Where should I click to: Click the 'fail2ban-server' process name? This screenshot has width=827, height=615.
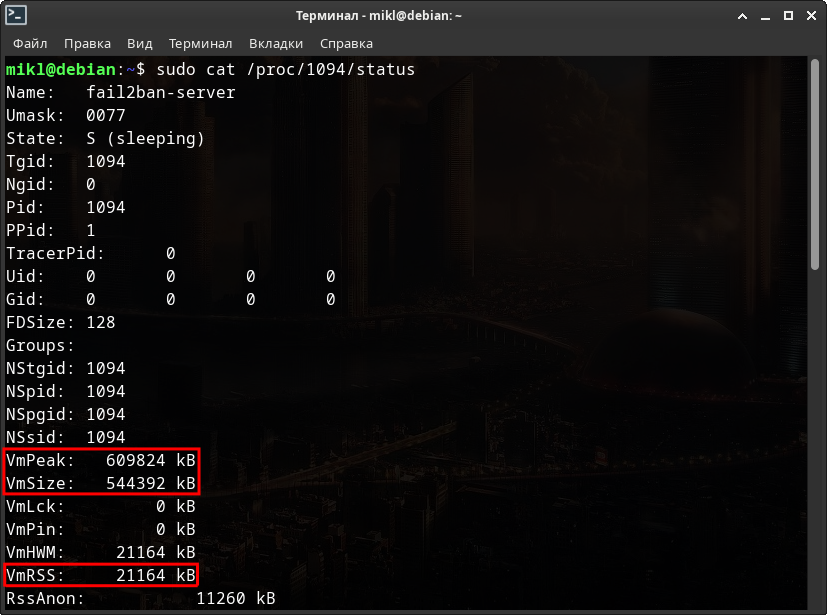161,93
